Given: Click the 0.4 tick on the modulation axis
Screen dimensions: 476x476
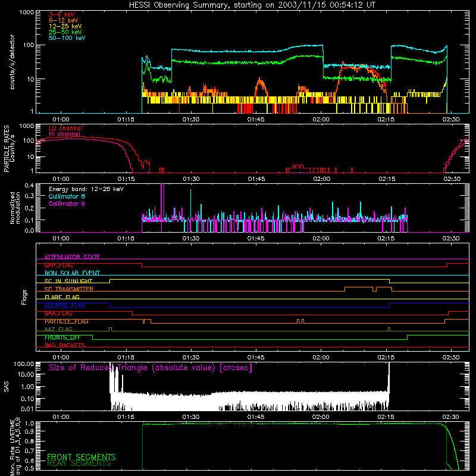Looking at the screenshot, I should [29, 185].
